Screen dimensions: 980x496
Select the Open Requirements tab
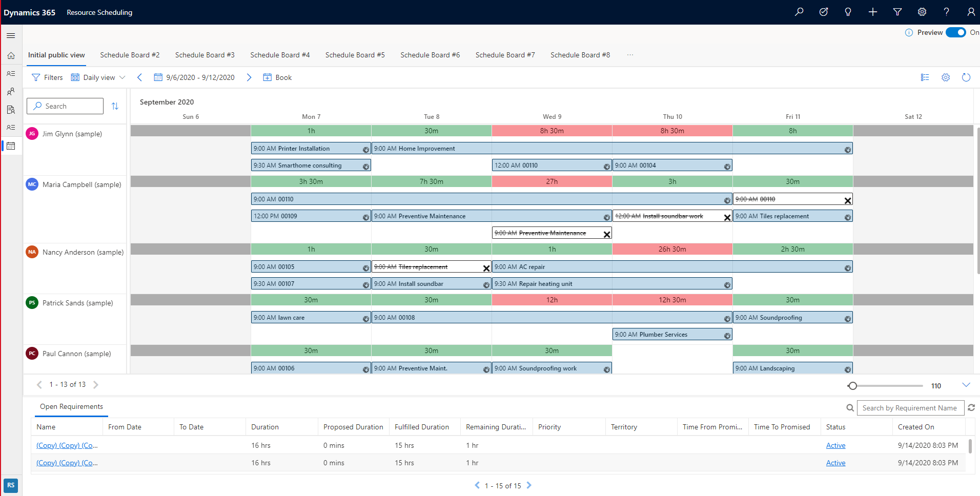tap(71, 406)
